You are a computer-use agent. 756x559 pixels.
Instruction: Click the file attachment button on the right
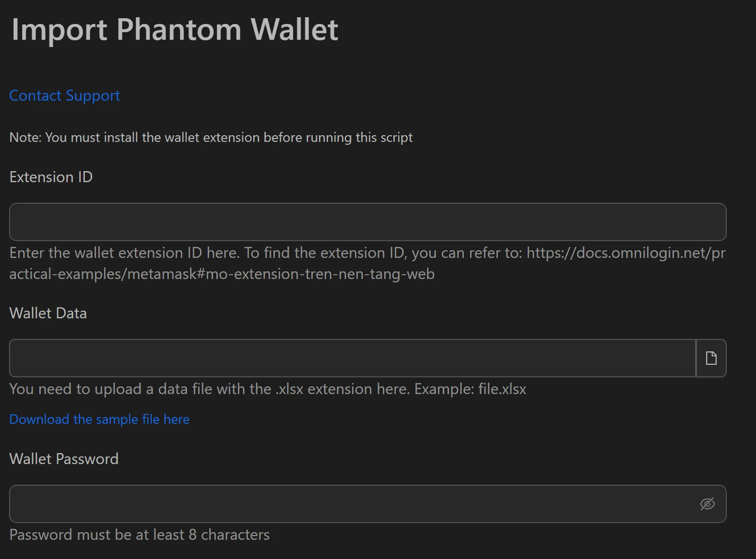711,358
